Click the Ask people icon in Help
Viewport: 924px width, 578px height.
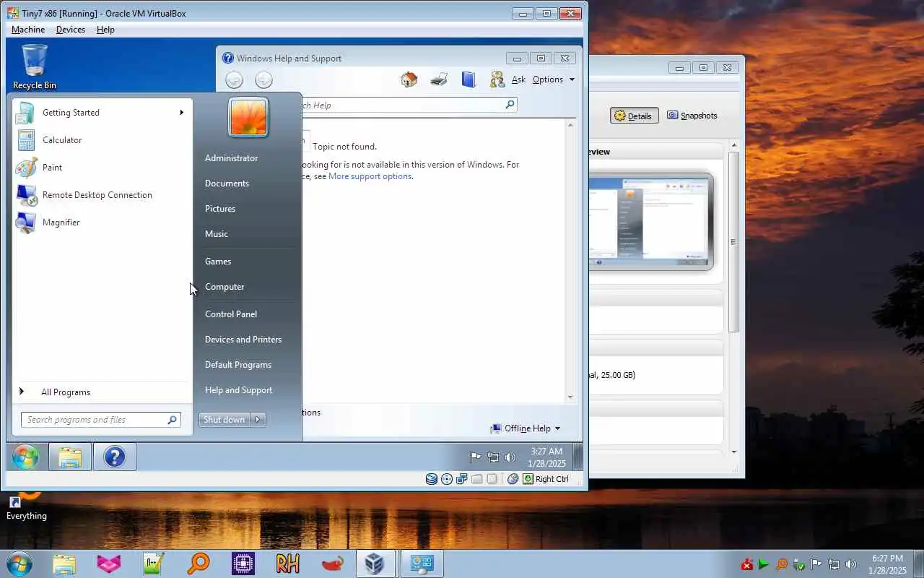pyautogui.click(x=497, y=79)
